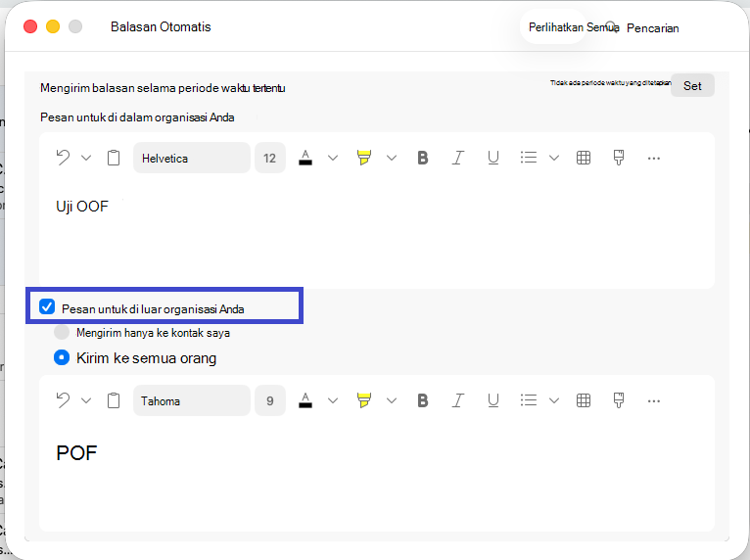Uncheck Pesan untuk di luar organisasi Anda
This screenshot has width=750, height=560.
[x=47, y=306]
